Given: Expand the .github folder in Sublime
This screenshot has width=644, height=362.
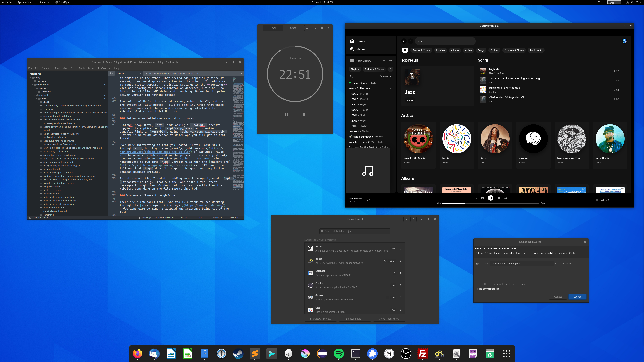Looking at the screenshot, I should (x=33, y=81).
